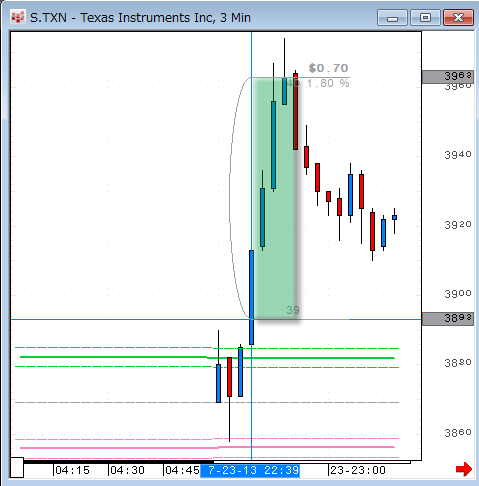Click the chart application icon in title bar
Image resolution: width=479 pixels, height=486 pixels.
[18, 17]
